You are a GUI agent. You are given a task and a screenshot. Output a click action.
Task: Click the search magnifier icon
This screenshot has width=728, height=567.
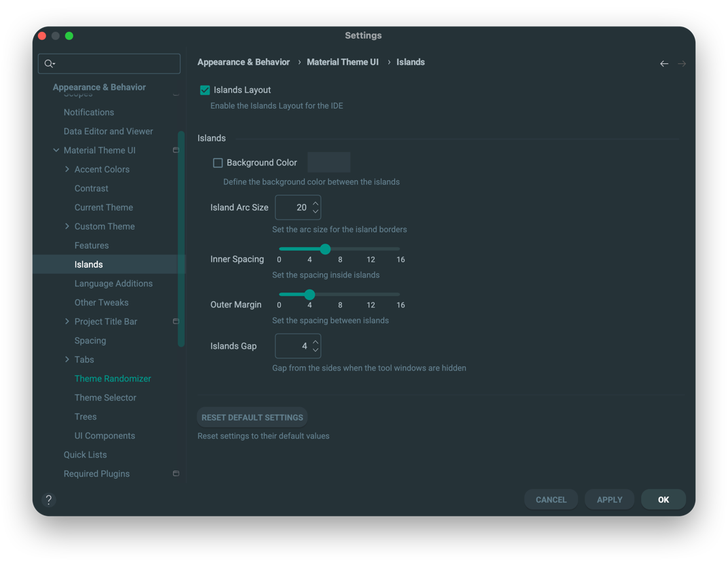coord(48,63)
